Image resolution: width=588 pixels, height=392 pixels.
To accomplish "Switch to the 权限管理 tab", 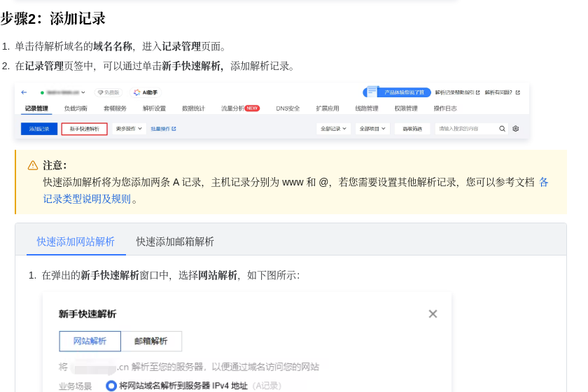I will tap(406, 108).
